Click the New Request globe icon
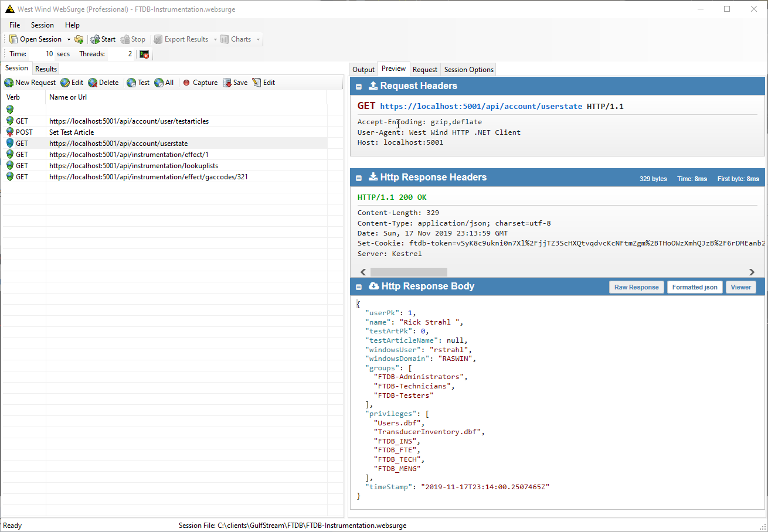 coord(9,83)
